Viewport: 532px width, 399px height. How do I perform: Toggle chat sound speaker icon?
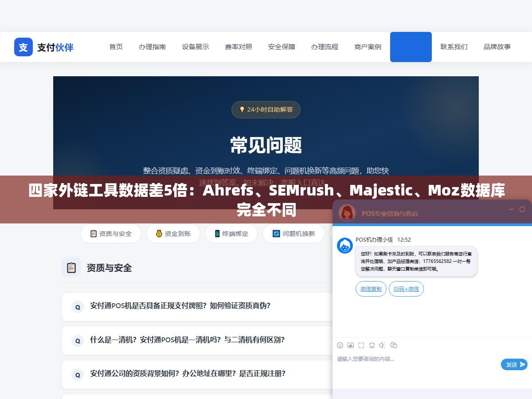pos(383,345)
